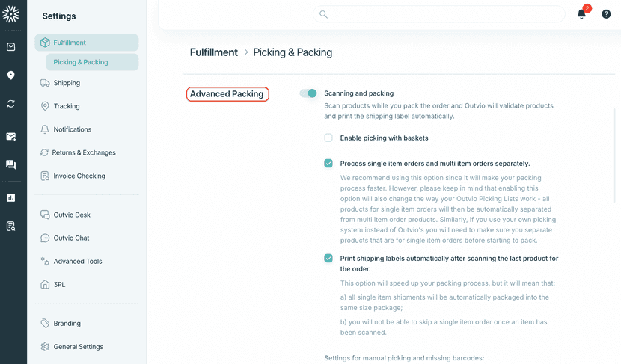Open the orders bag icon in left rail

pos(11,47)
